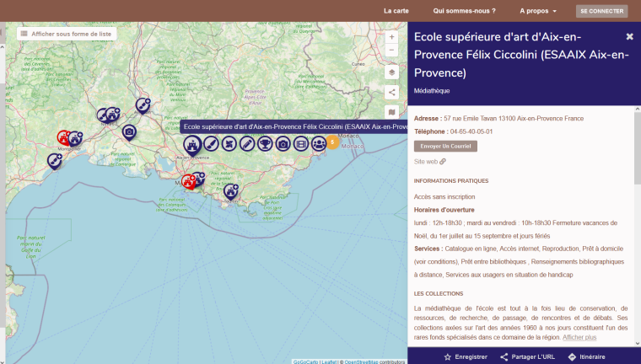
Task: Click the INFORMATIONS PRATIQUES heading
Action: pos(451,180)
